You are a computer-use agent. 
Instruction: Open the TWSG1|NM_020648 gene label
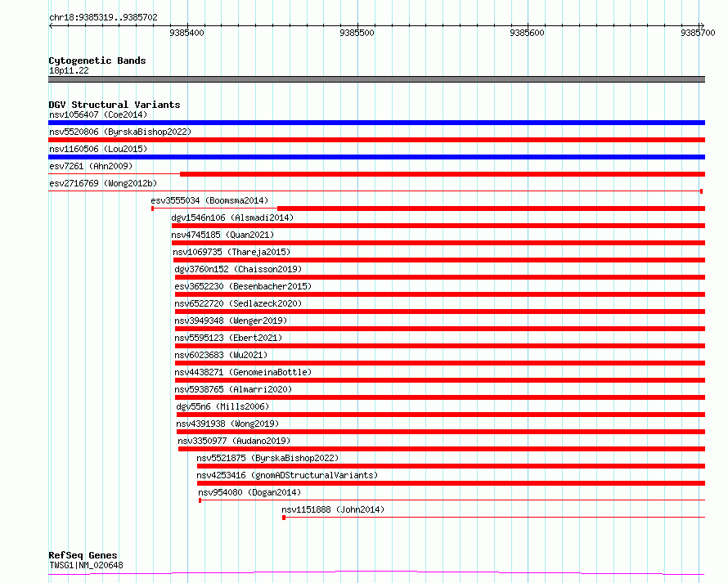click(x=86, y=565)
